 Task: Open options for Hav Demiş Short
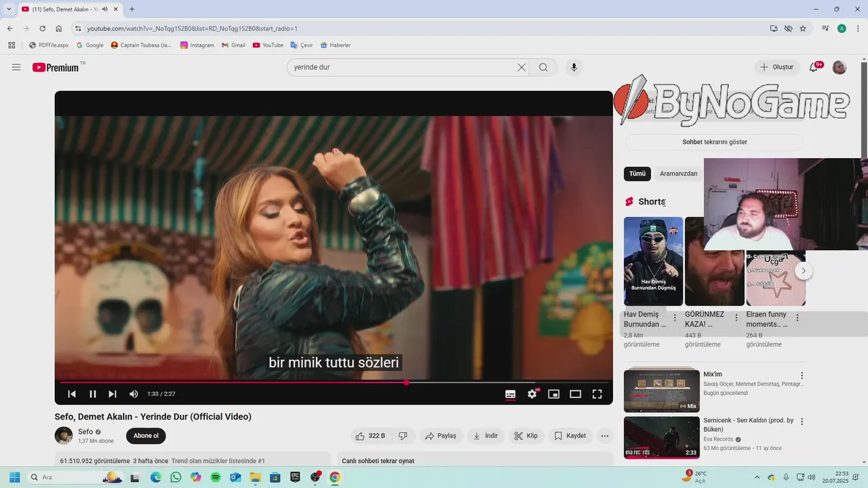click(x=675, y=317)
